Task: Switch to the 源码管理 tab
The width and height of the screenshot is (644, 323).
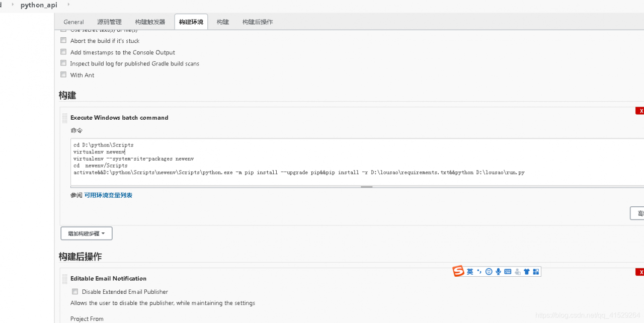Action: tap(109, 22)
